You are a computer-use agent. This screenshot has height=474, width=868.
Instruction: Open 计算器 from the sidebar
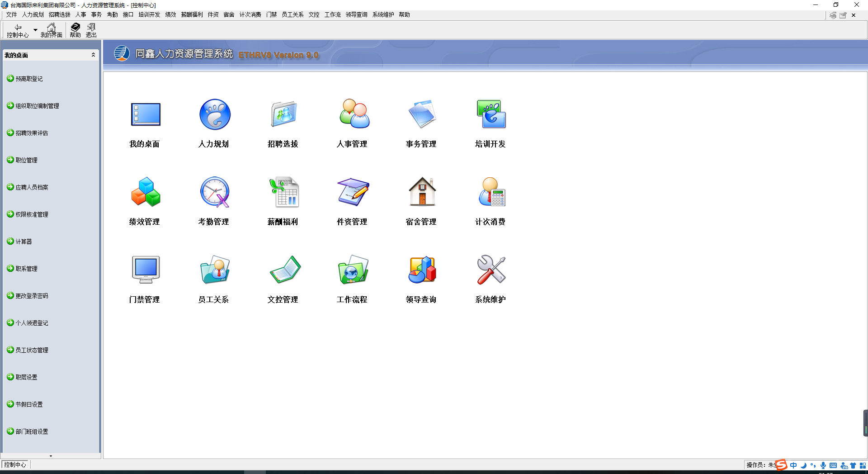[x=24, y=242]
